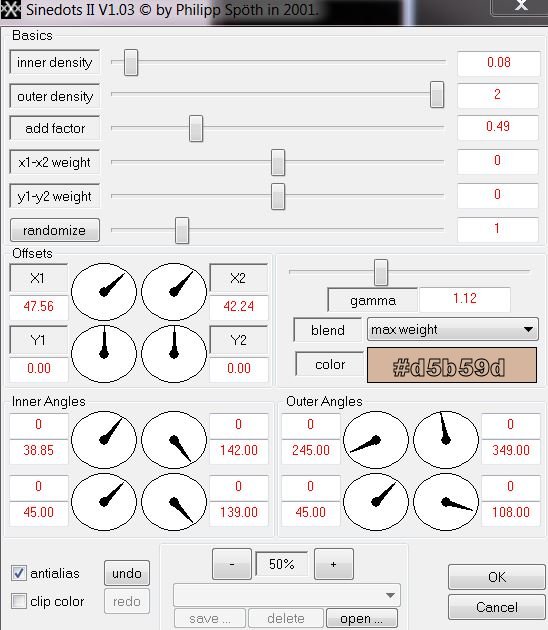Click the gamma slider handle
Image resolution: width=548 pixels, height=630 pixels.
click(381, 272)
